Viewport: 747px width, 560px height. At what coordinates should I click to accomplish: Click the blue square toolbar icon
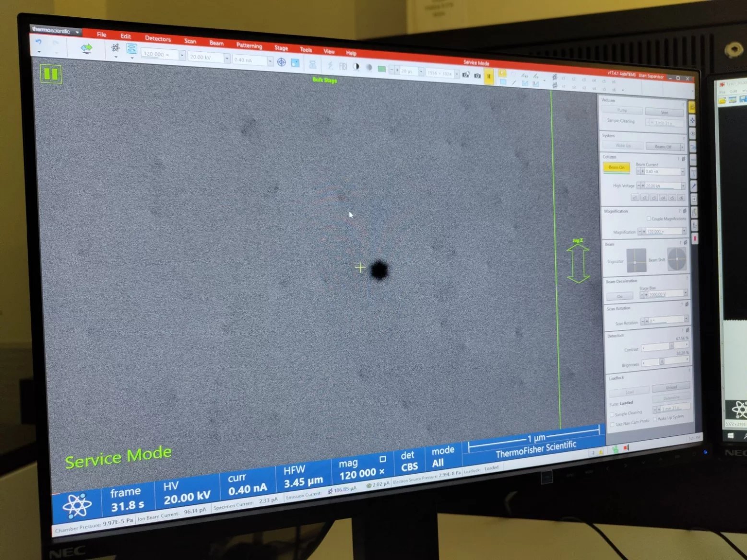[x=295, y=63]
